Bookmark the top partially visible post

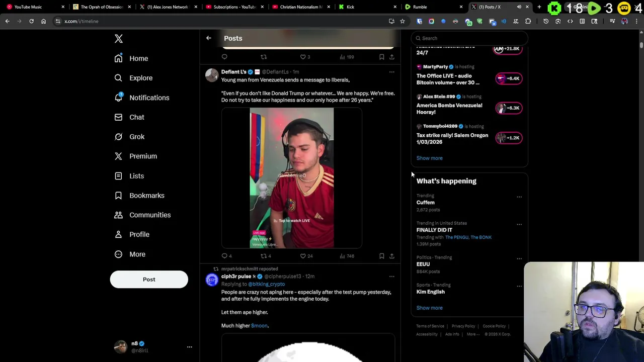point(382,57)
